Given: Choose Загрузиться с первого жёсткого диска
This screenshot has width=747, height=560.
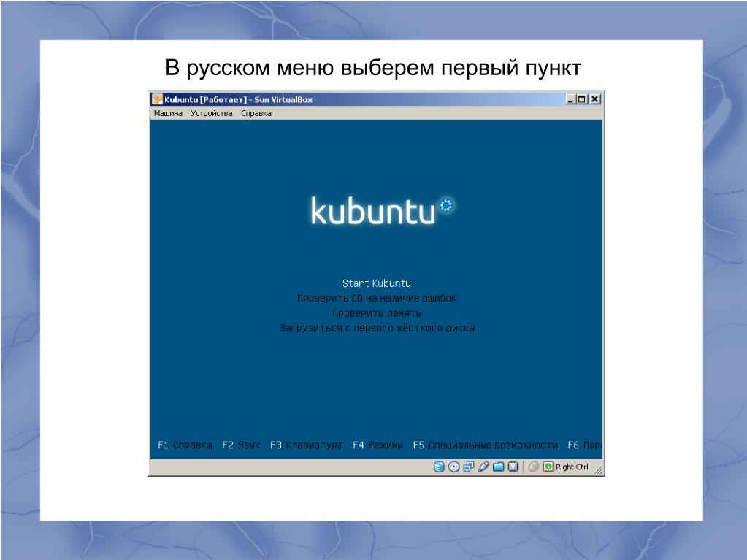Looking at the screenshot, I should tap(377, 328).
